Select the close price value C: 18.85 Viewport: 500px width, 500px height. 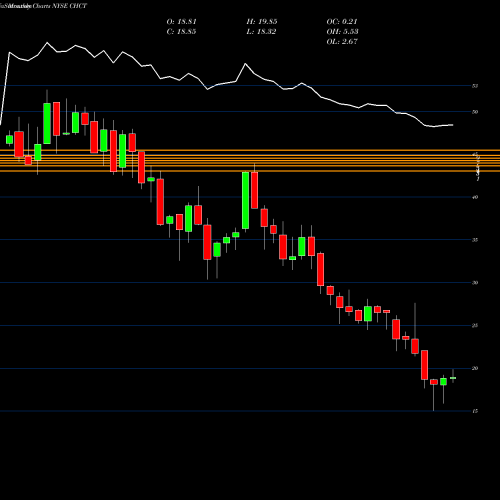coord(181,32)
